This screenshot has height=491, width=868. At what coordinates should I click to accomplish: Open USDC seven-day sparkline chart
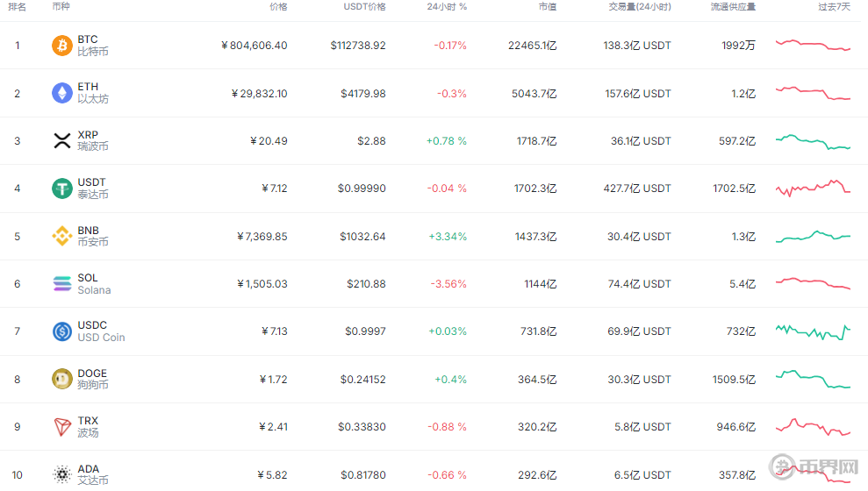click(x=813, y=331)
